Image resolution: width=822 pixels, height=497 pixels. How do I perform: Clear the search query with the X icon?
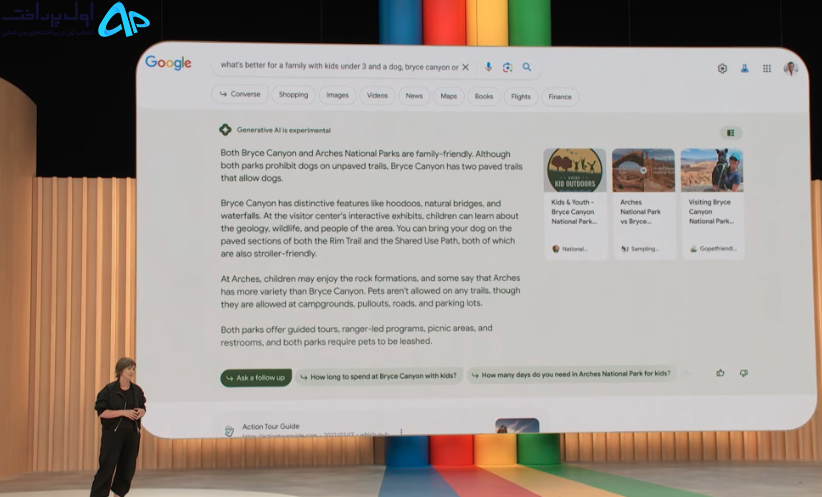pos(465,67)
